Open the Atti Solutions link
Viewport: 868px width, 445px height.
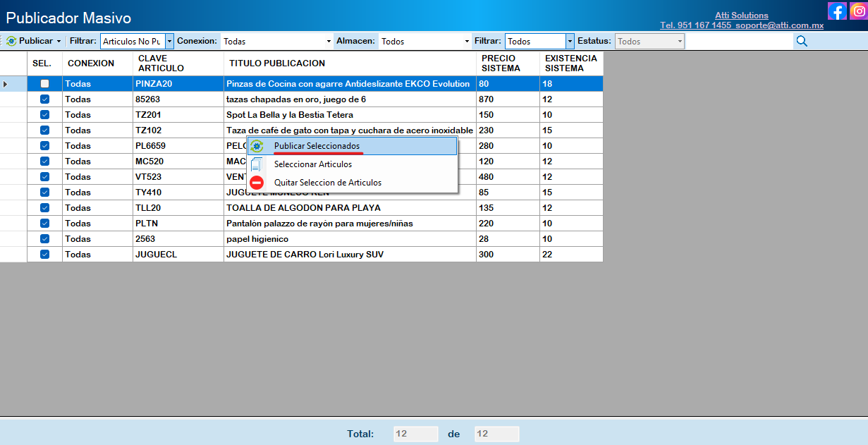(740, 16)
